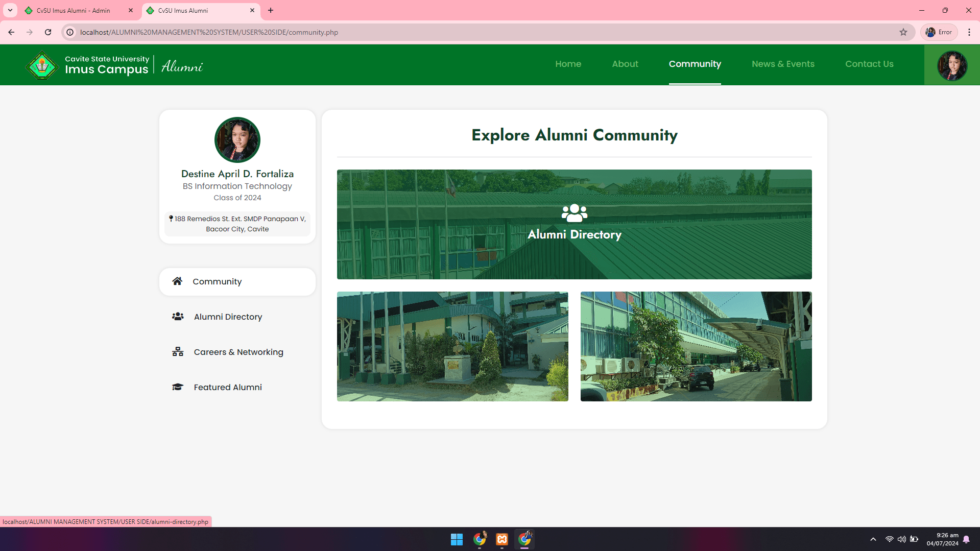
Task: Click the Alumni Directory banner link
Action: [x=573, y=225]
